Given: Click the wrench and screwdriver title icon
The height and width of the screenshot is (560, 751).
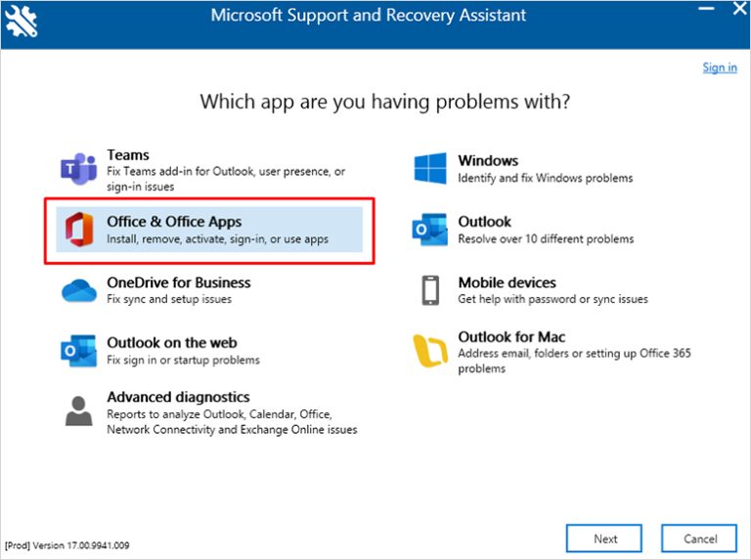Looking at the screenshot, I should click(x=21, y=19).
